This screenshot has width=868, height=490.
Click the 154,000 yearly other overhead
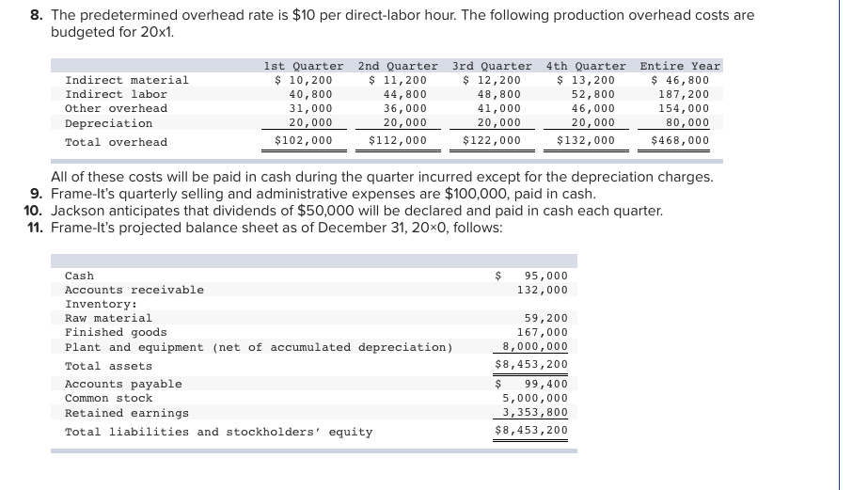tap(684, 108)
